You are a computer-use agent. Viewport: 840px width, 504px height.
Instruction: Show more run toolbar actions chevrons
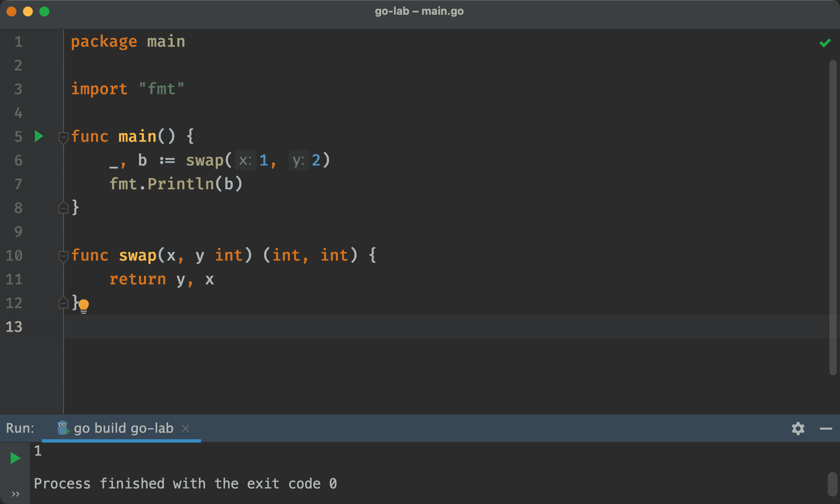tap(16, 494)
